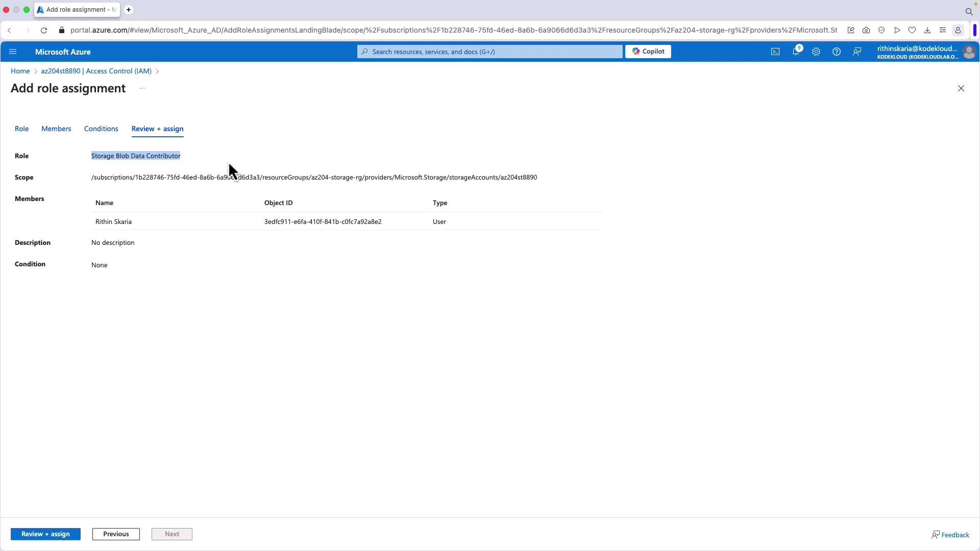Reload the browser page
Image resolution: width=980 pixels, height=551 pixels.
coord(44,30)
